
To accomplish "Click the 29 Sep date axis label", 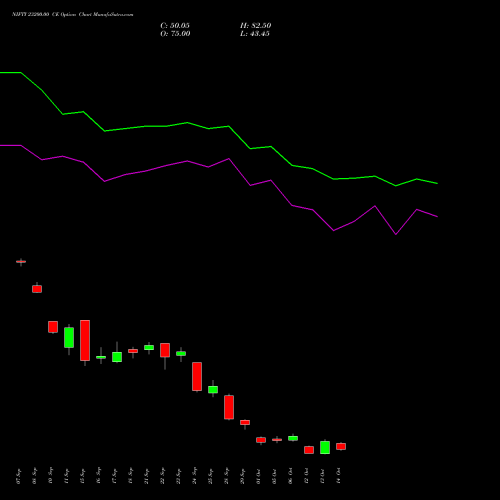I will (x=242, y=476).
